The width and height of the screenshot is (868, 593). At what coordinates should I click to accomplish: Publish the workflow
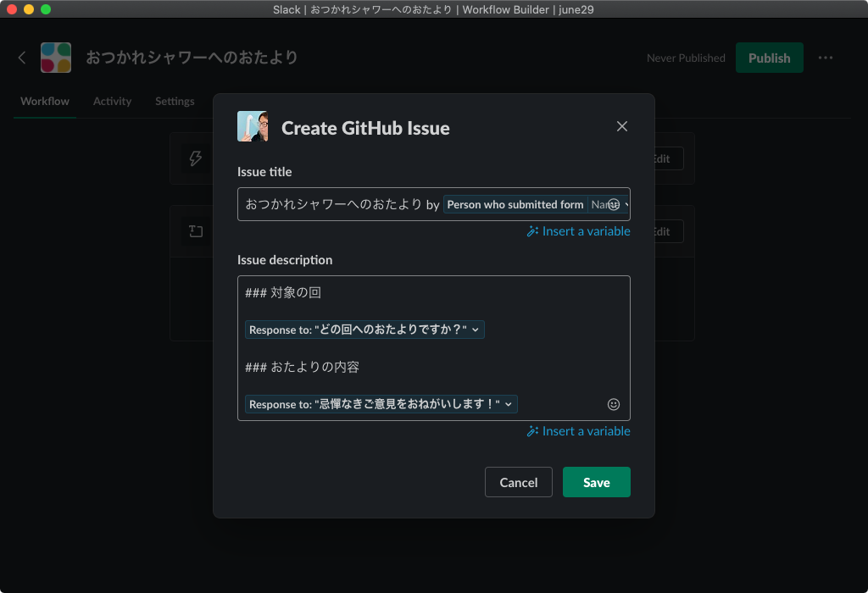click(769, 58)
